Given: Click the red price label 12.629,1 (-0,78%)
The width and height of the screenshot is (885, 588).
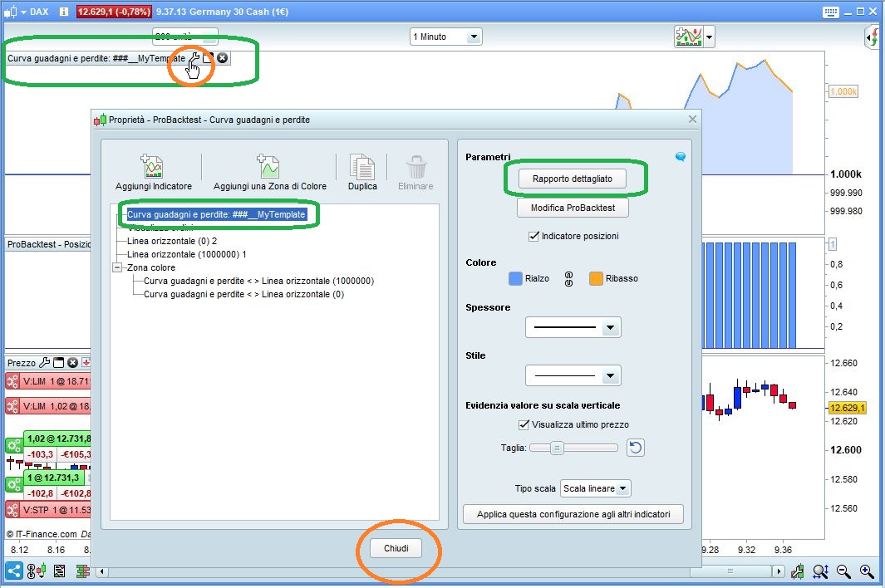Looking at the screenshot, I should pos(114,12).
